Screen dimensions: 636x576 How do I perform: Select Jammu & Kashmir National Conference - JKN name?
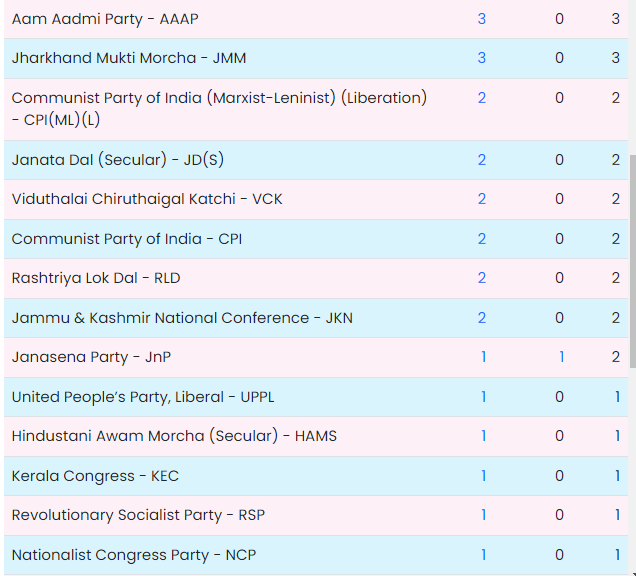[182, 318]
